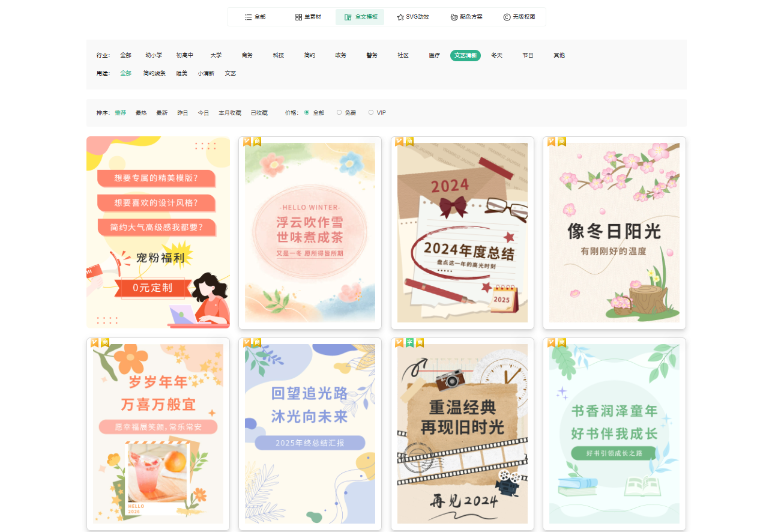This screenshot has width=775, height=532.
Task: Click the copyright icon for 无版权图
Action: point(507,17)
